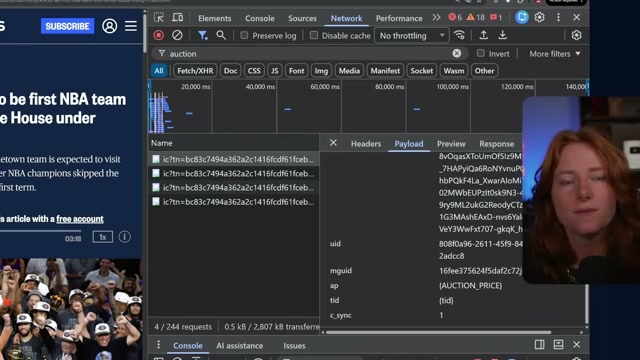
Task: Select the inspect element picker icon
Action: point(159,18)
